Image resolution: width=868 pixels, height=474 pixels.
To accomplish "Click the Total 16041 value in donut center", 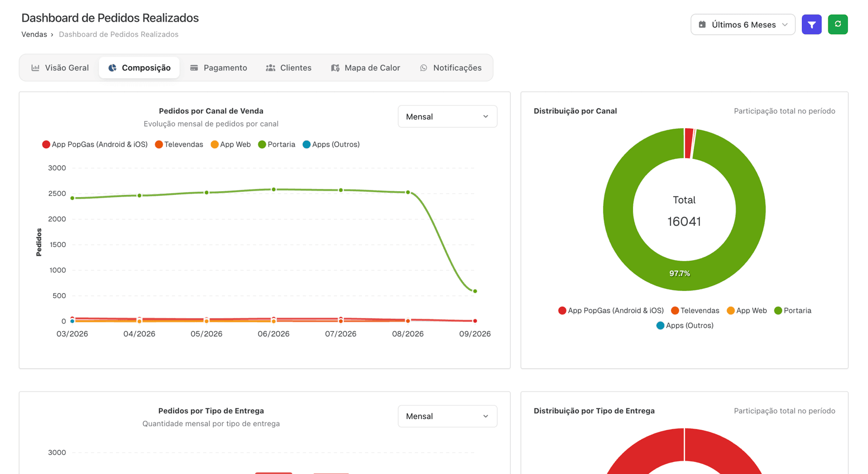I will (684, 222).
